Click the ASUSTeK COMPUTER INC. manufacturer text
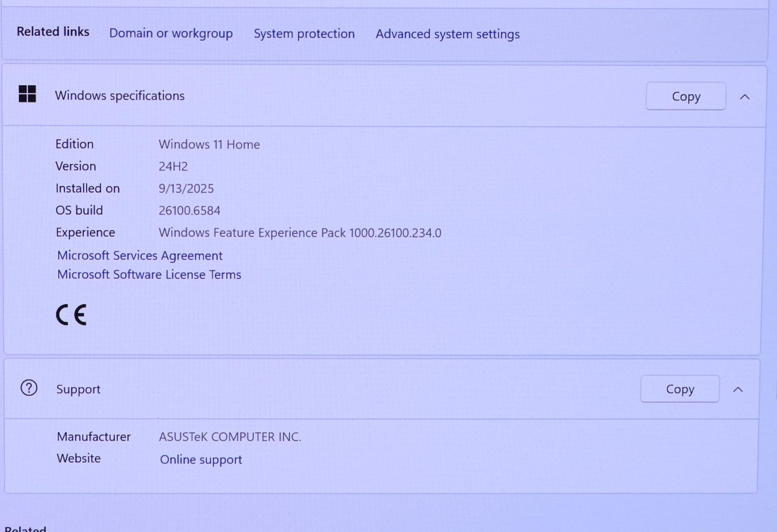The height and width of the screenshot is (532, 777). click(230, 437)
